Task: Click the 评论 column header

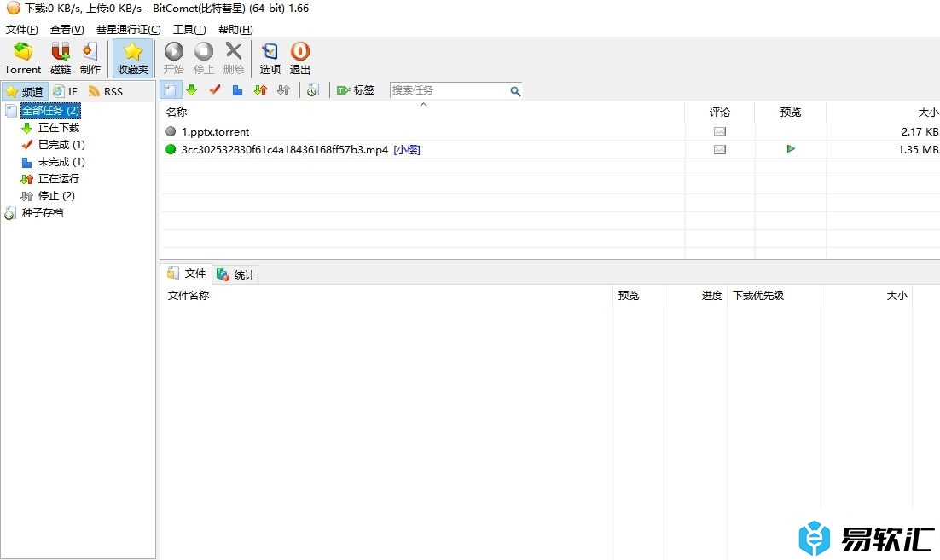Action: tap(719, 112)
